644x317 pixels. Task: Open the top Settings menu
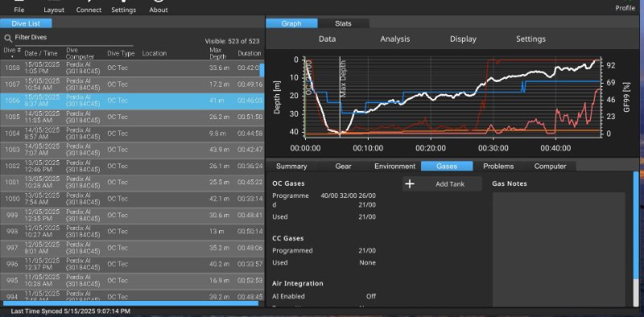click(x=124, y=10)
